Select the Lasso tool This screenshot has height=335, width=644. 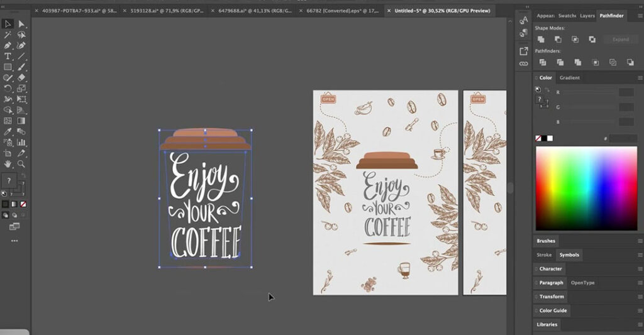[x=21, y=35]
